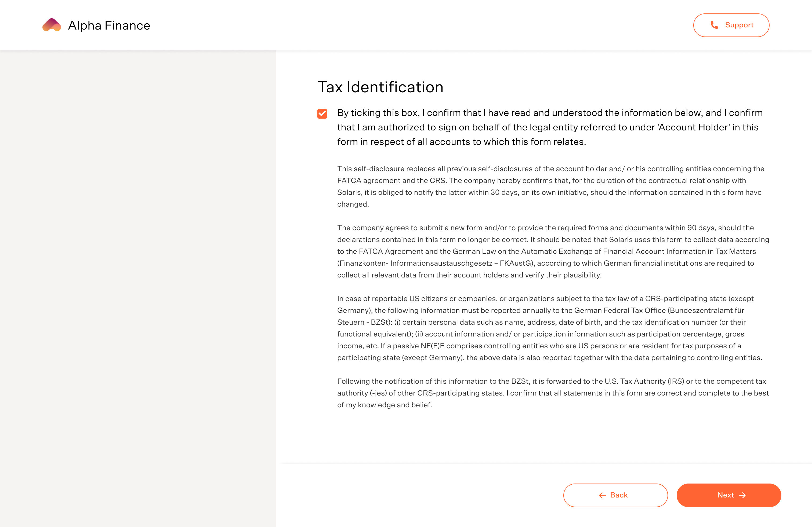Click the '(Finanzkonten- Informationsaustauschgesetz' text

point(415,263)
